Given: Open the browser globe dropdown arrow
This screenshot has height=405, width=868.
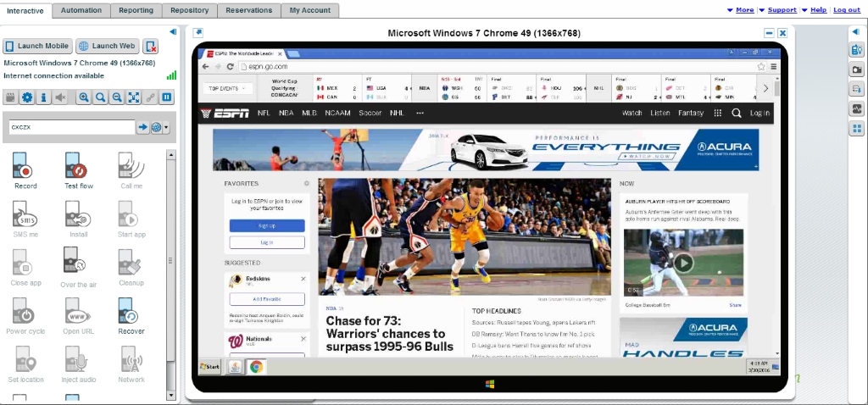Looking at the screenshot, I should pyautogui.click(x=166, y=128).
